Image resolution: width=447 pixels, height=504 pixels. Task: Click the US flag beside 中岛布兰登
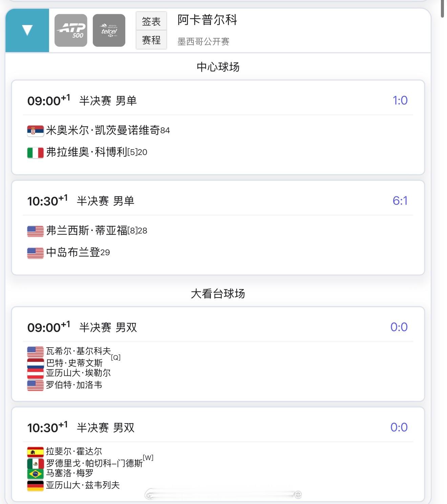click(35, 253)
